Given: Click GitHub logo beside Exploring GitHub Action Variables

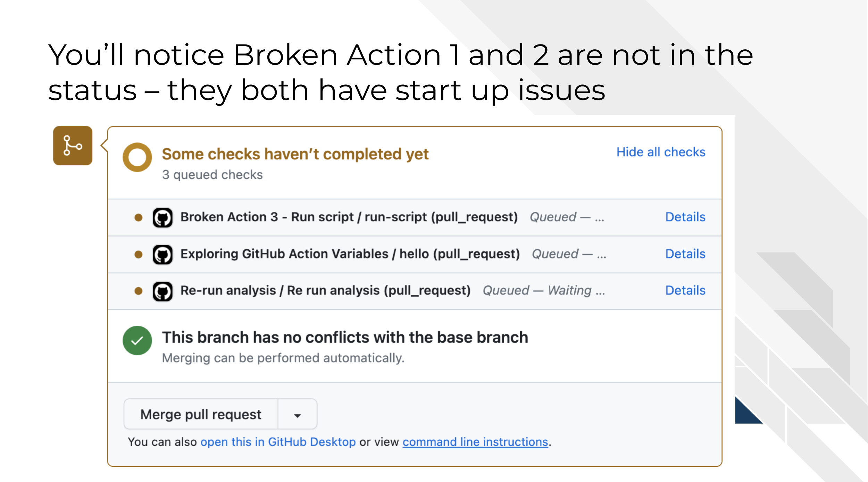Looking at the screenshot, I should coord(162,255).
